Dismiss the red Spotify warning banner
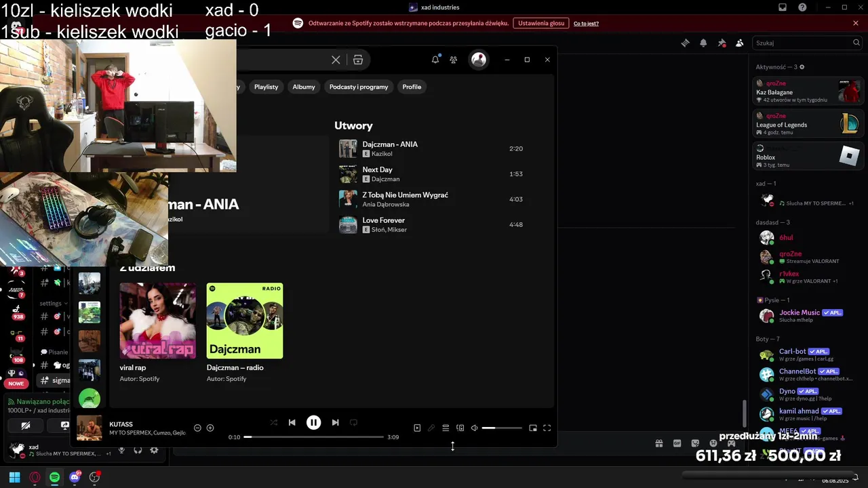This screenshot has height=488, width=868. point(856,23)
